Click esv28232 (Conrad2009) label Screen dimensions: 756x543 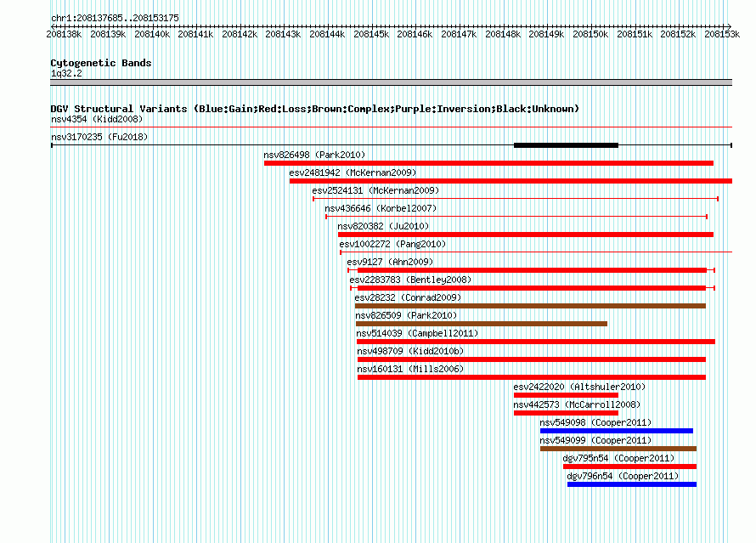coord(408,297)
